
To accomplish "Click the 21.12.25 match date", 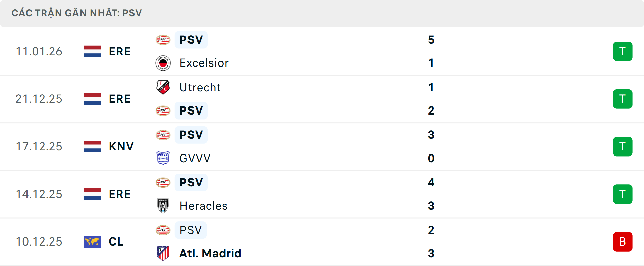I will click(39, 99).
